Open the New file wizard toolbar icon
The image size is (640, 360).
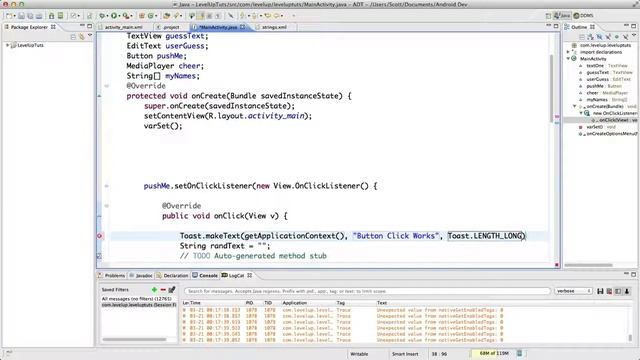(9, 16)
